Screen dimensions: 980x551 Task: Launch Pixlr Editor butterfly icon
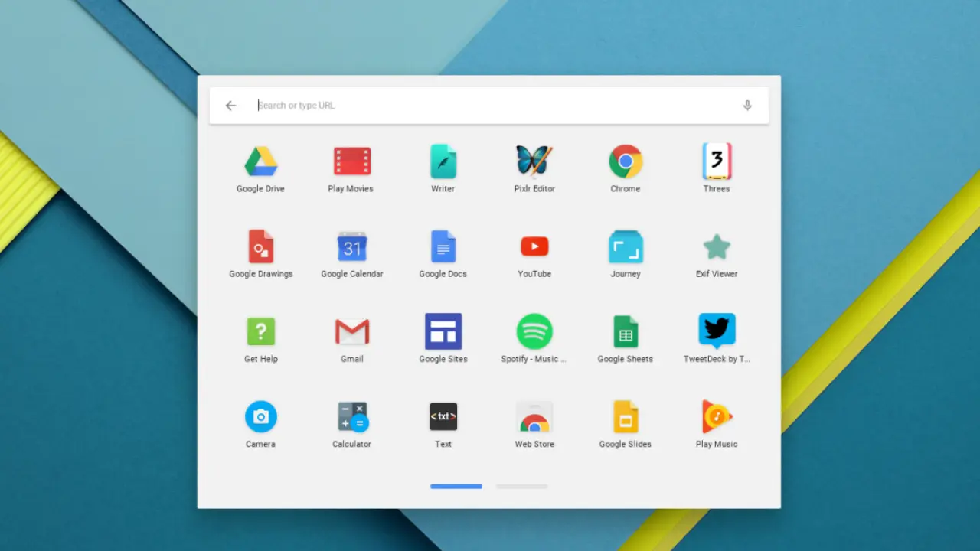pos(534,161)
